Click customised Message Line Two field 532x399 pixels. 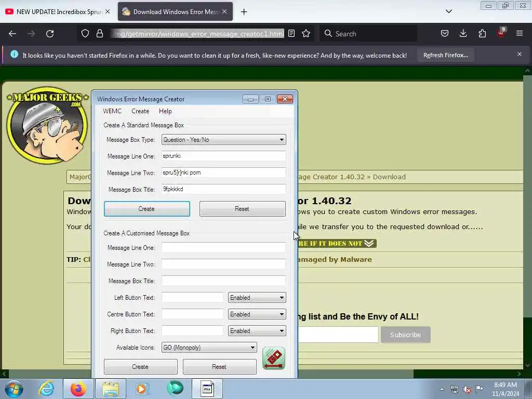click(x=223, y=264)
